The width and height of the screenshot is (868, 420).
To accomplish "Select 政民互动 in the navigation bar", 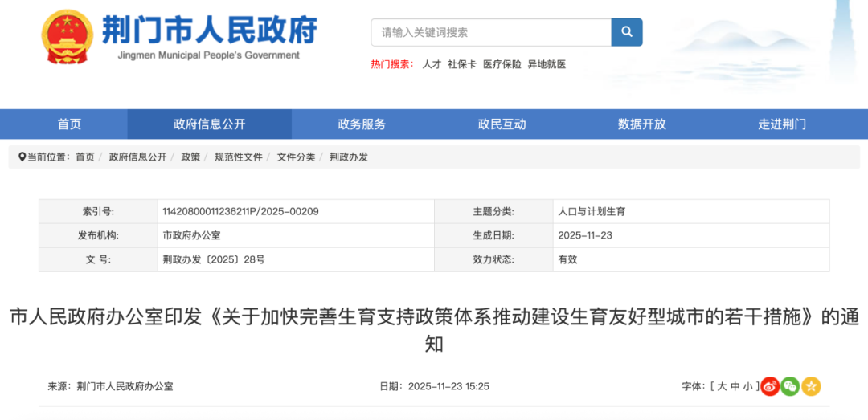I will click(502, 124).
